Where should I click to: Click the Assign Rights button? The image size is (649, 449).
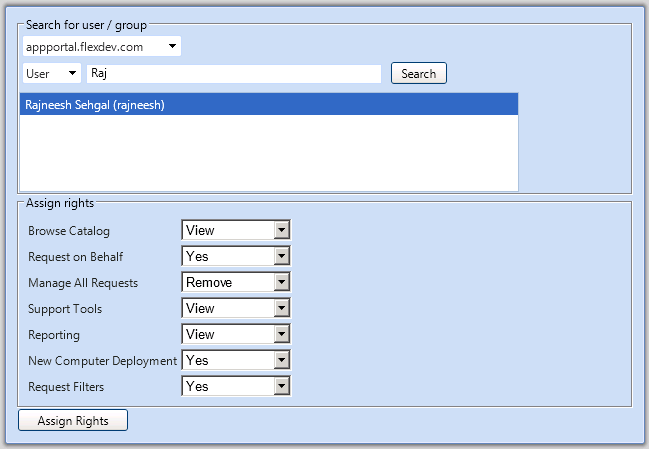pyautogui.click(x=73, y=420)
